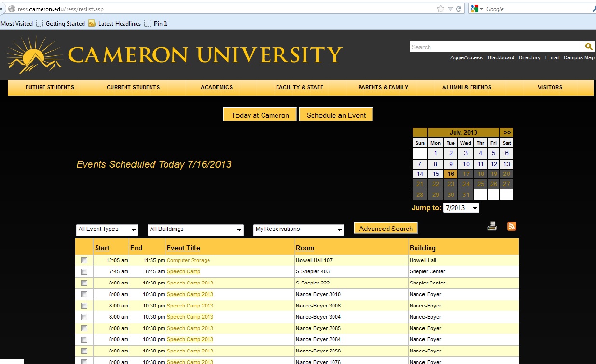Open the All Buildings dropdown
The image size is (596, 364).
[x=195, y=230]
